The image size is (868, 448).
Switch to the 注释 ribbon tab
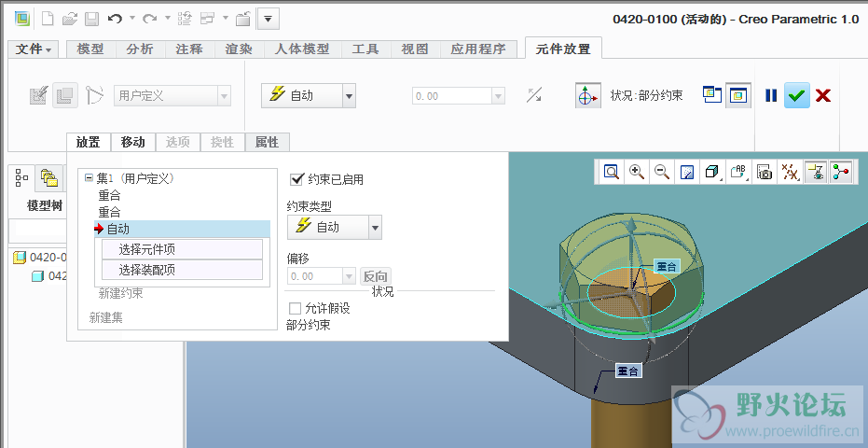(189, 49)
